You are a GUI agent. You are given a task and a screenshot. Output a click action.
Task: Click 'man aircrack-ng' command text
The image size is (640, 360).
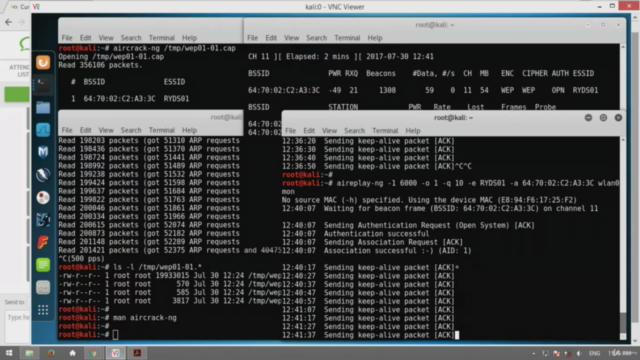[x=145, y=318]
